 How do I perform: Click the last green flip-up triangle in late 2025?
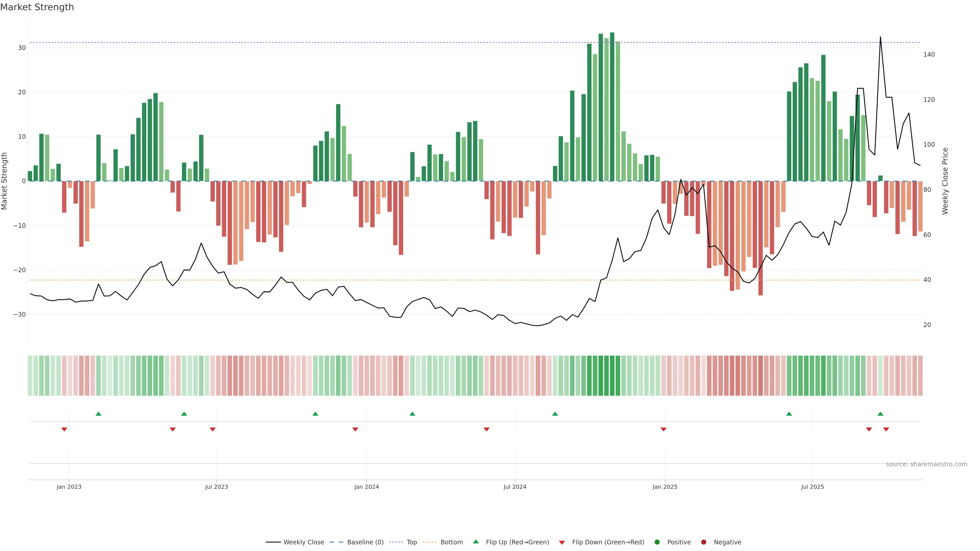(880, 414)
